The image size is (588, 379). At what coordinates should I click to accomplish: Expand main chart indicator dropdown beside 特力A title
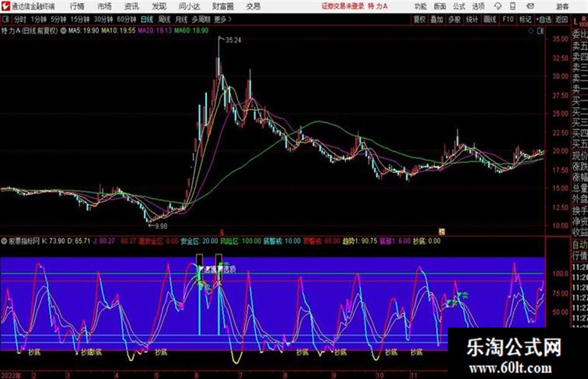click(63, 30)
